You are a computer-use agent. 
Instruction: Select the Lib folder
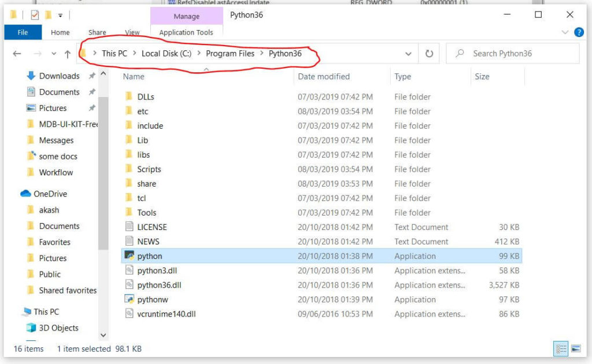(x=142, y=140)
